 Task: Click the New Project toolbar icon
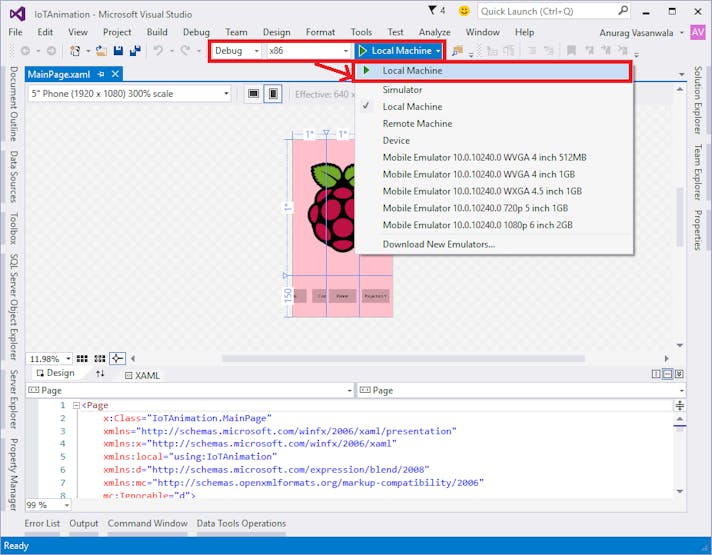75,51
